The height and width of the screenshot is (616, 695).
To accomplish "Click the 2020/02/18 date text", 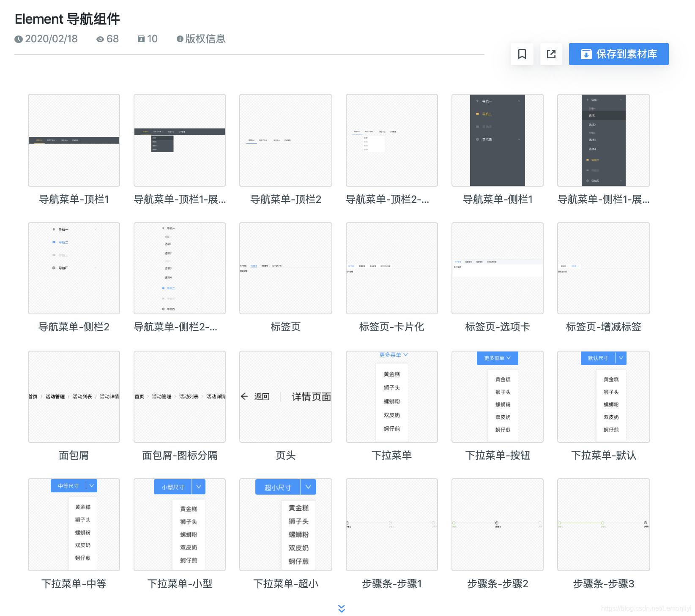I will pos(51,39).
